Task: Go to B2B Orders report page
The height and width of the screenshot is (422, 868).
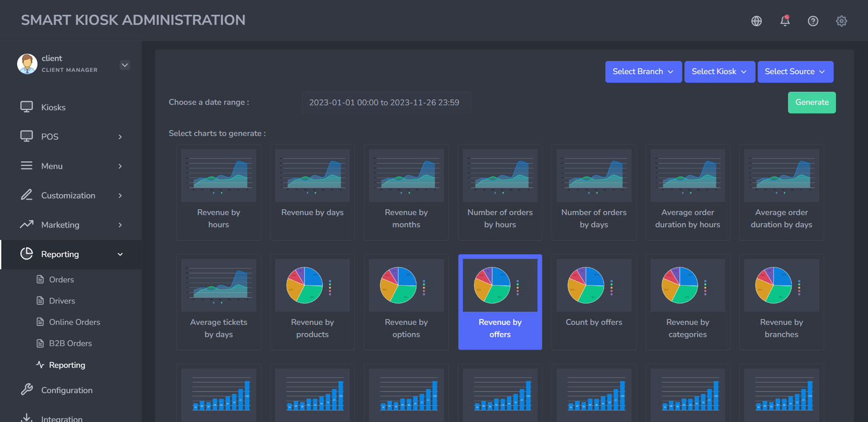Action: pos(70,343)
